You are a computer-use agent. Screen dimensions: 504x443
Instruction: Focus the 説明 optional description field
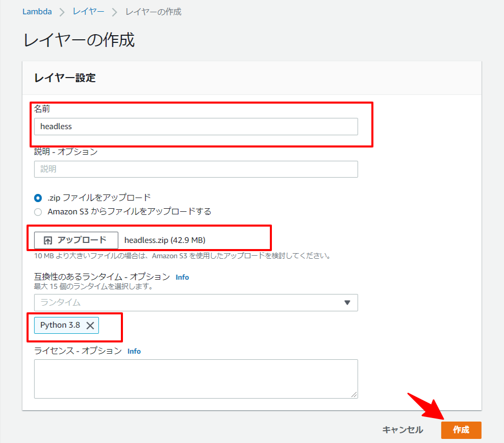[196, 169]
